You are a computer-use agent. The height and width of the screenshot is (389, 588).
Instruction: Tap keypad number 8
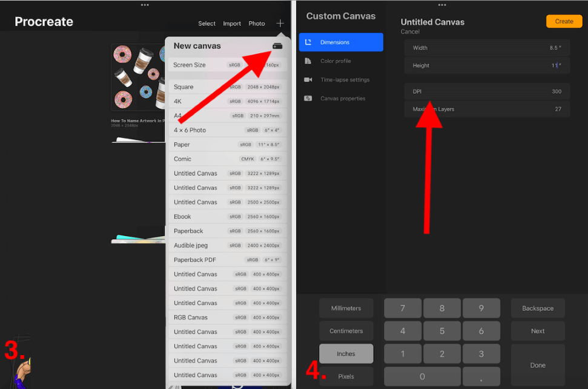tap(442, 308)
